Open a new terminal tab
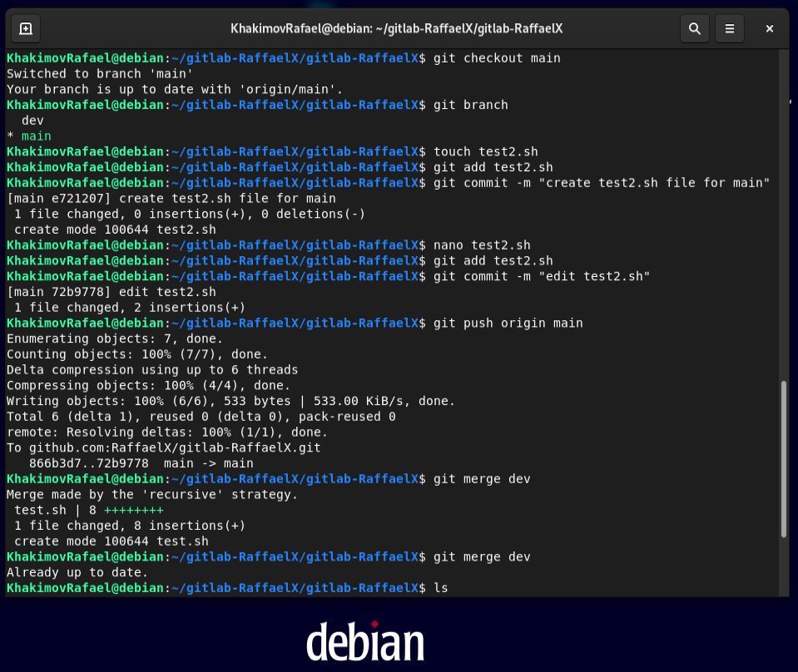 26,29
